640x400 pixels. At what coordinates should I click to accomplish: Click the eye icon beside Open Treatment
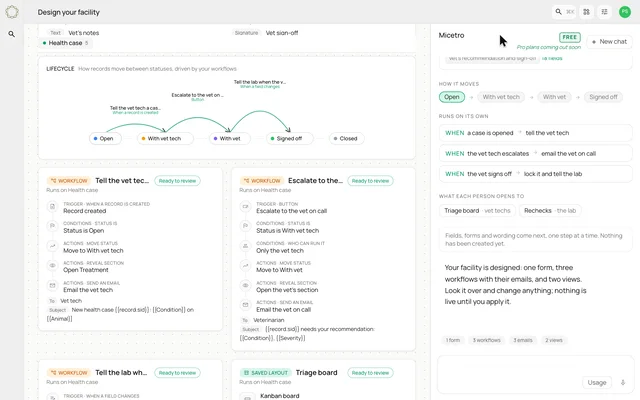pyautogui.click(x=52, y=266)
